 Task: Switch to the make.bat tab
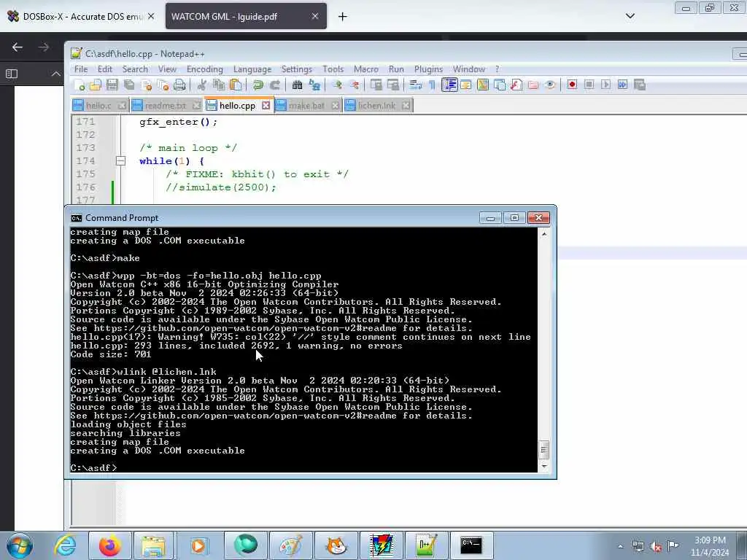[306, 105]
